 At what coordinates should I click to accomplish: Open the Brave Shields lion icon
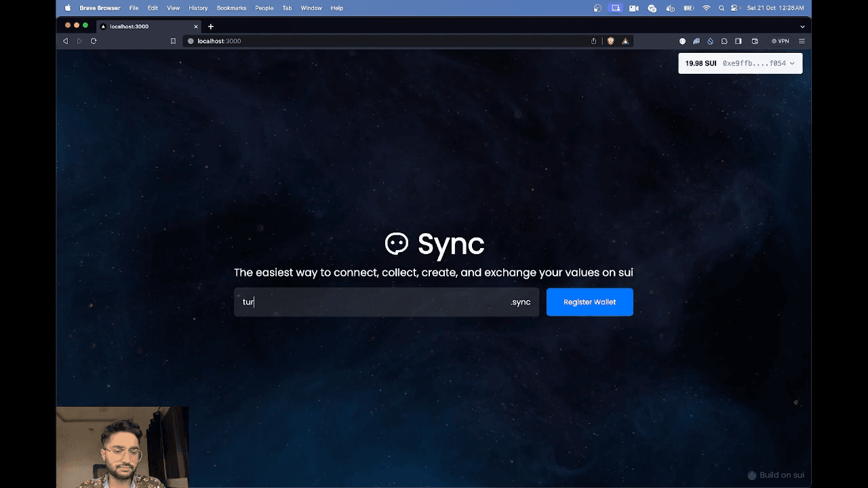pos(610,41)
